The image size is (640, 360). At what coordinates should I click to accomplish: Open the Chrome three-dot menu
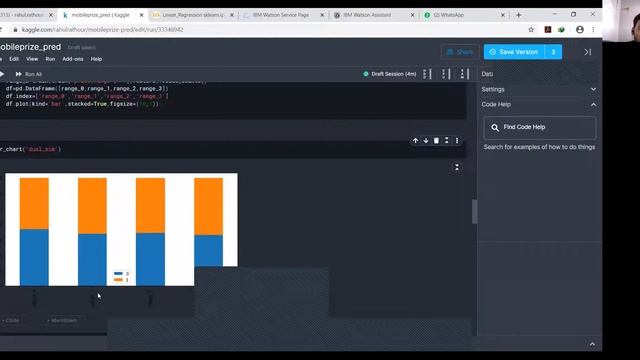pos(593,29)
